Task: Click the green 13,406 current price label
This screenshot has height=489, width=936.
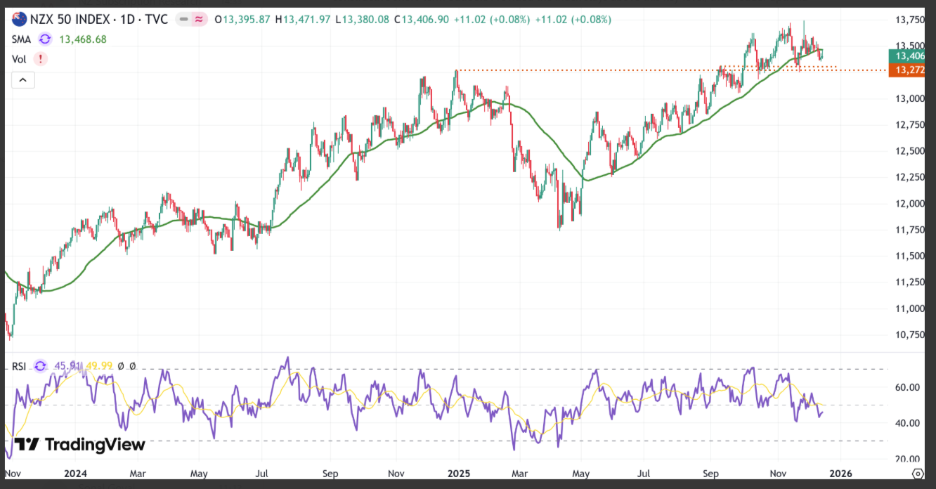Action: click(907, 56)
